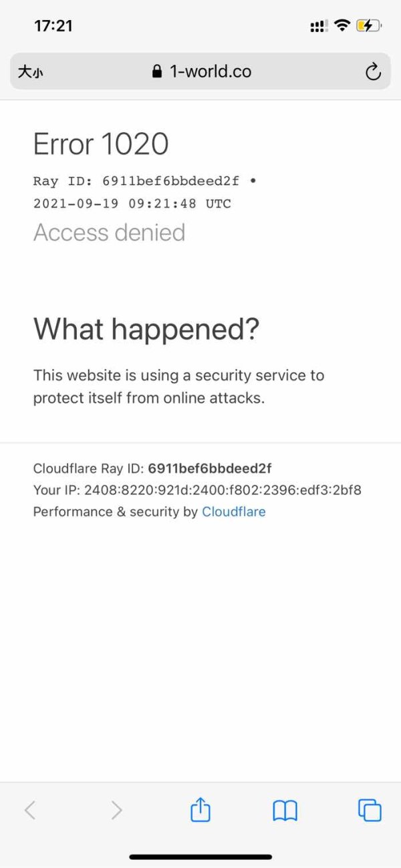This screenshot has height=868, width=401.
Task: Follow the Cloudflare link
Action: 233,512
